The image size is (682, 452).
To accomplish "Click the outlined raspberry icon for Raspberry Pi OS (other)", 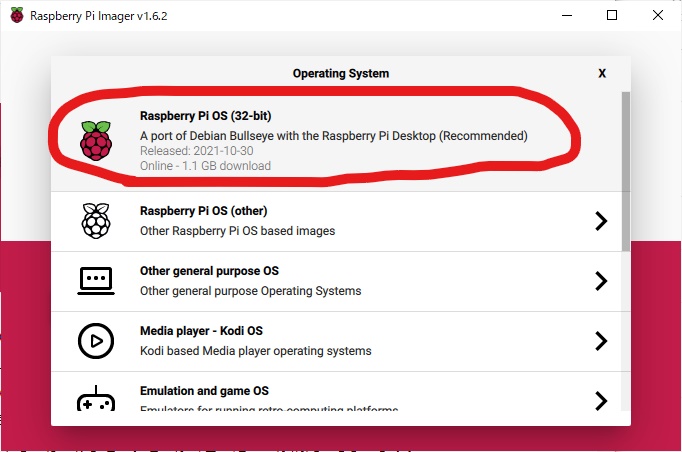I will (x=96, y=221).
